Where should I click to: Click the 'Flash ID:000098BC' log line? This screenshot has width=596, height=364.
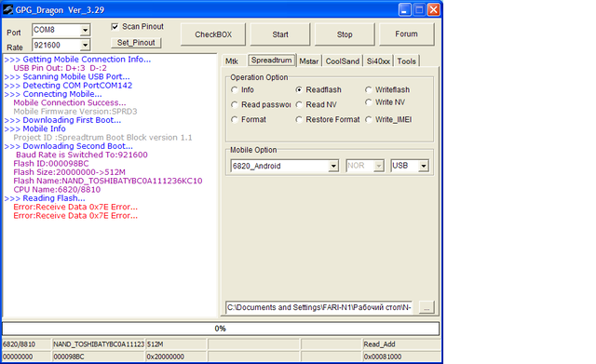51,164
